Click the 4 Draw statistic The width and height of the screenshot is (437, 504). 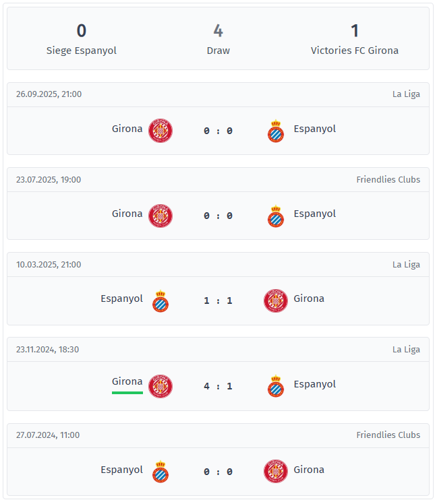[x=218, y=38]
